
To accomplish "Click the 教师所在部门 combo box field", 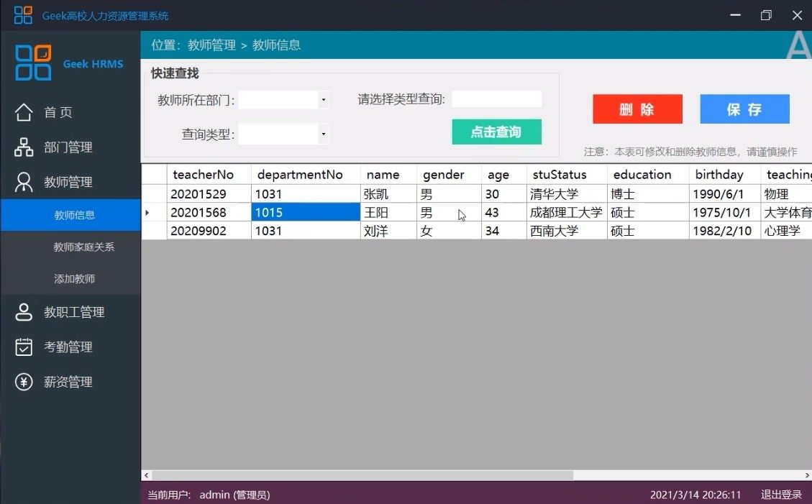I will point(283,99).
